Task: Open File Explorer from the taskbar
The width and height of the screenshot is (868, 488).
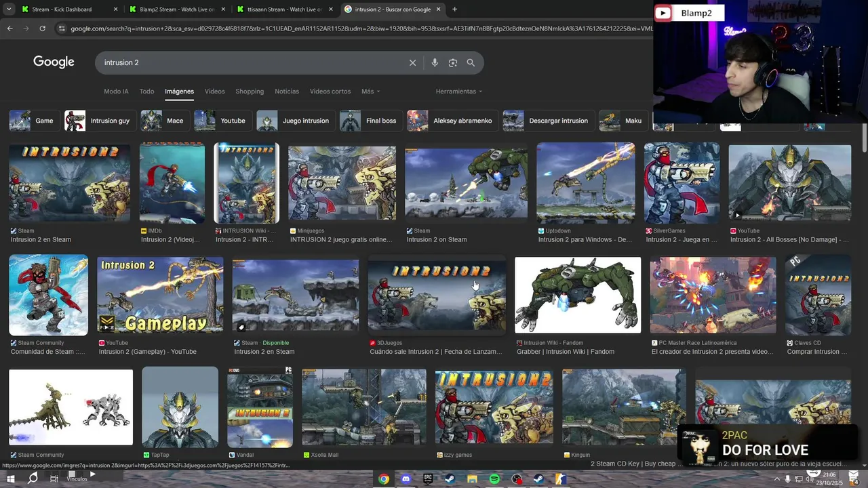Action: 472,479
